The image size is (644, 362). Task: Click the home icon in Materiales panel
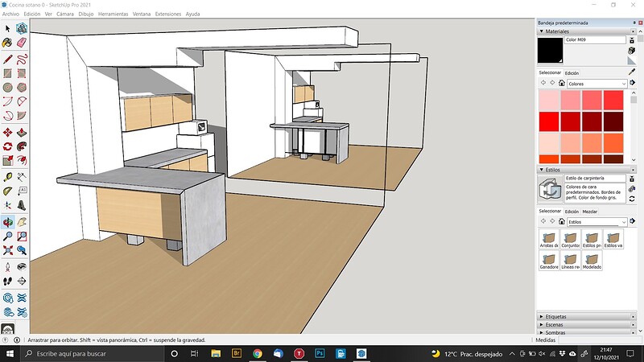[x=562, y=84]
